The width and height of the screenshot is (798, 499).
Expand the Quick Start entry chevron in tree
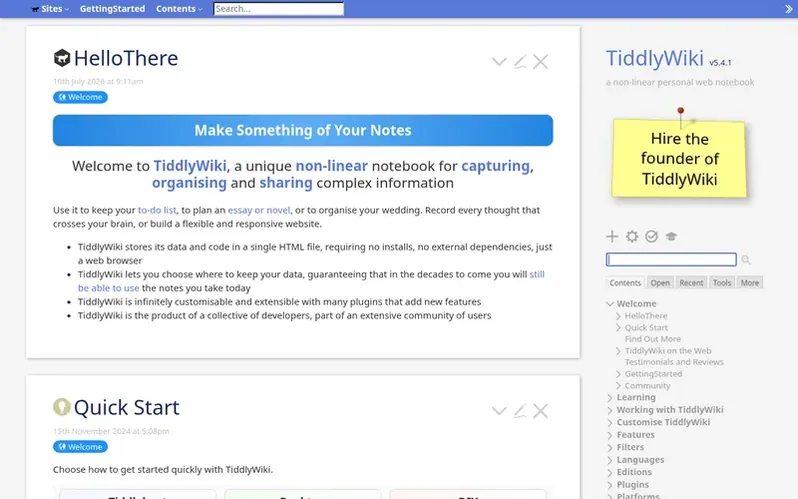tap(618, 327)
